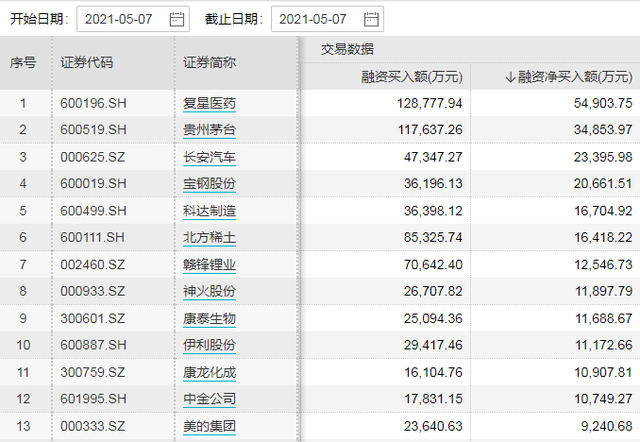Open the end date calendar icon
Screen dimensions: 640x442
pos(371,19)
